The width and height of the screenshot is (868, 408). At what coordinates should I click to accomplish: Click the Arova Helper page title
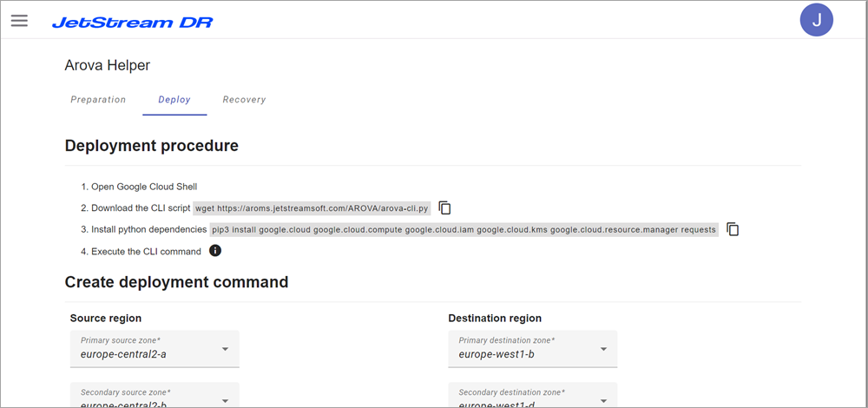107,65
